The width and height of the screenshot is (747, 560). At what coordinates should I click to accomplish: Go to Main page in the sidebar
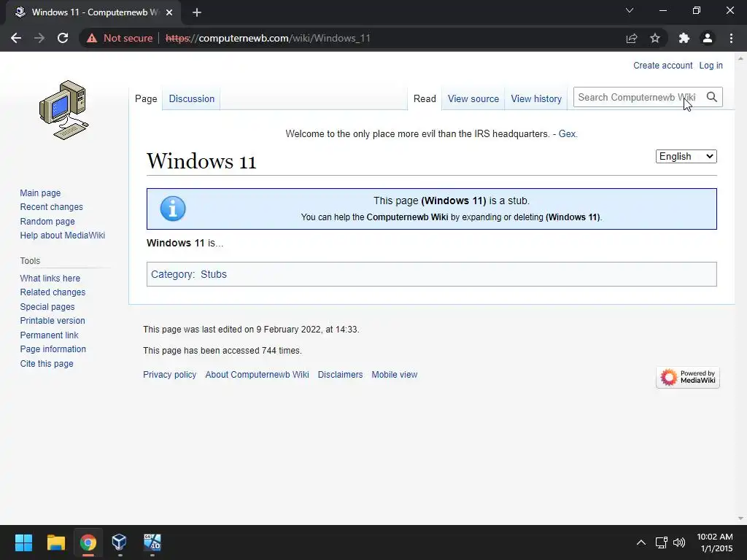coord(41,192)
